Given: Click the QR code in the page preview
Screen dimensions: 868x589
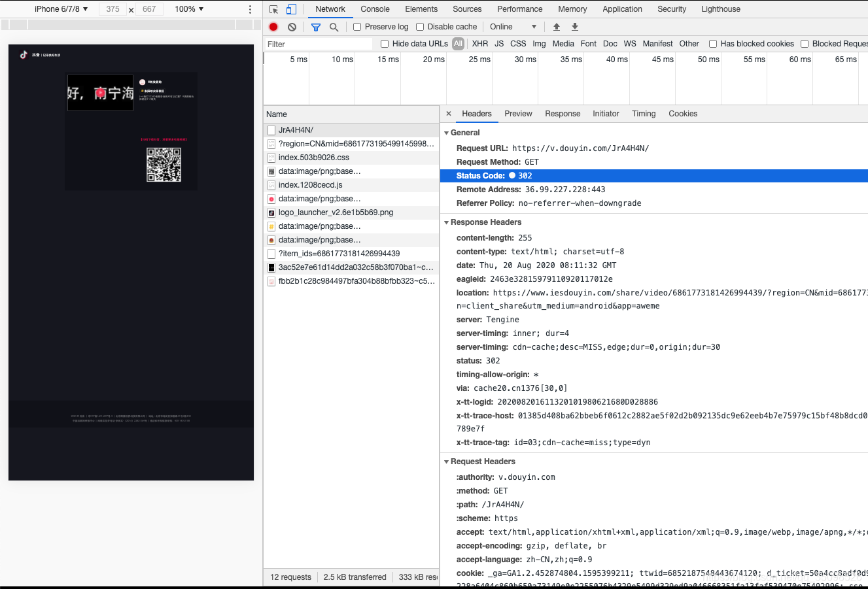Looking at the screenshot, I should [x=164, y=165].
